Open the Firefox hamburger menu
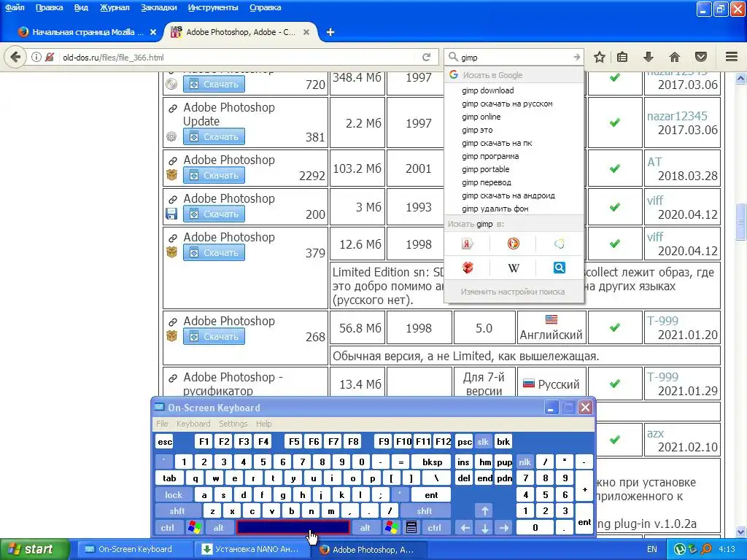This screenshot has height=560, width=747. (x=732, y=57)
